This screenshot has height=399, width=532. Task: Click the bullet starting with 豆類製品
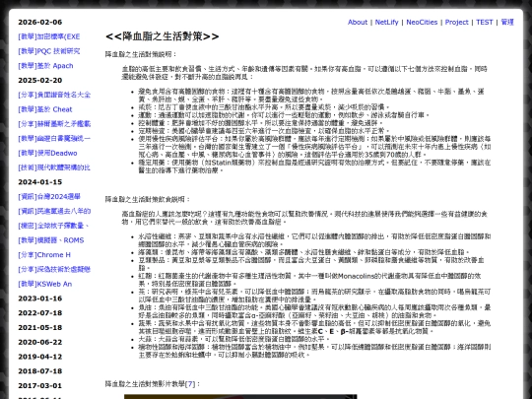click(311, 264)
